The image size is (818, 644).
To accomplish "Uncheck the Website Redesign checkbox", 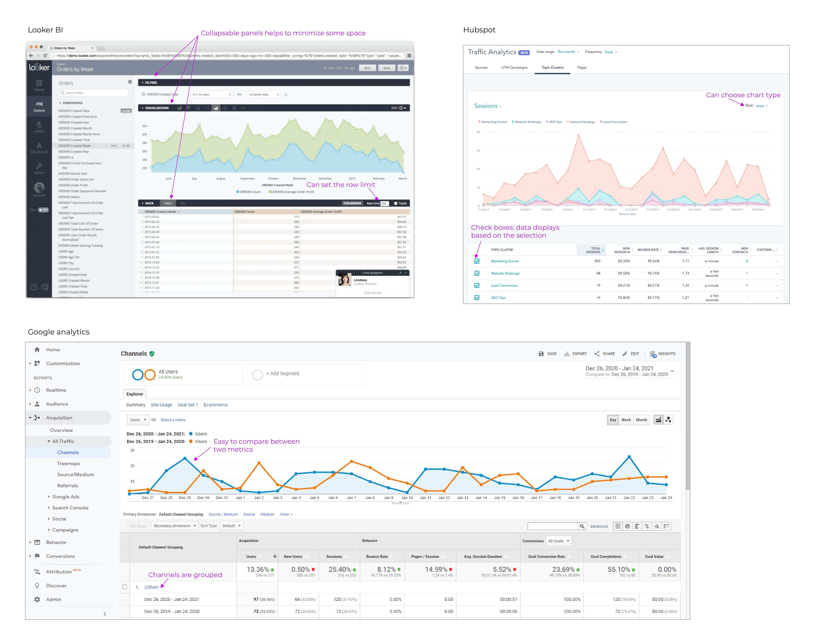I will pyautogui.click(x=477, y=273).
